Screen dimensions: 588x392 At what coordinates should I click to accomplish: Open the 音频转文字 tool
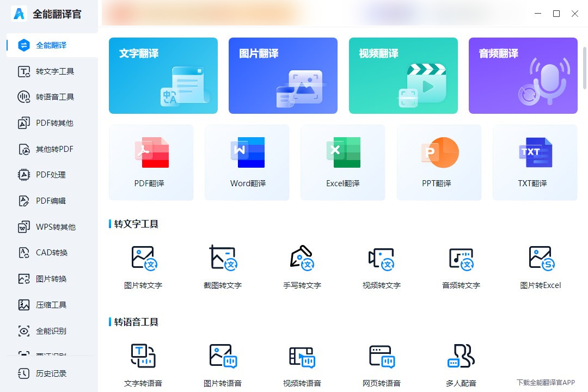point(461,266)
